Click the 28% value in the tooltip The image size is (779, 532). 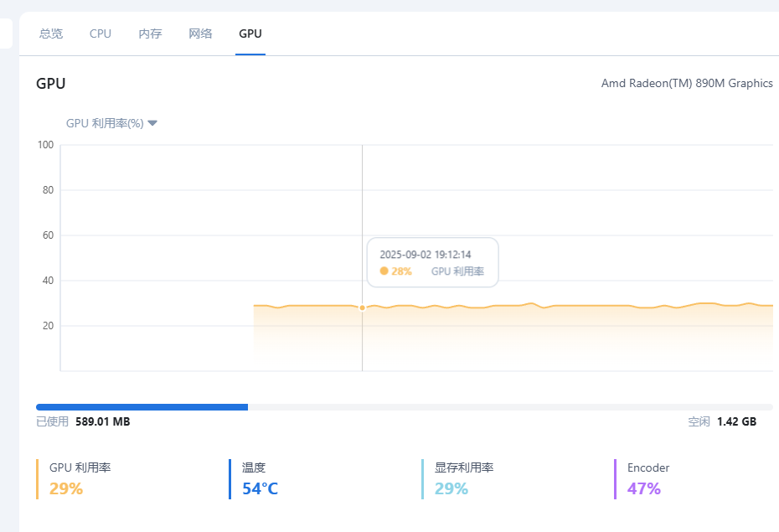tap(401, 271)
